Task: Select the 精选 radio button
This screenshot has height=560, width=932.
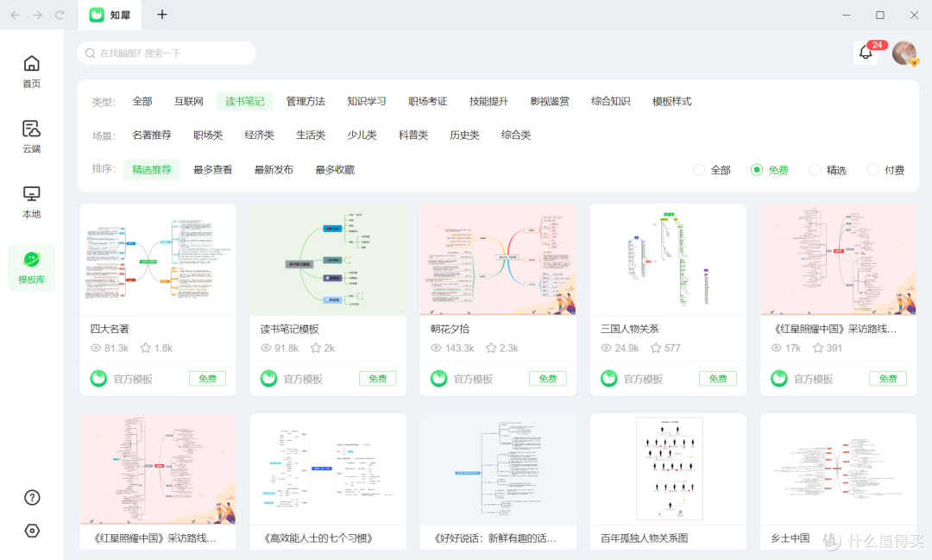Action: point(815,170)
